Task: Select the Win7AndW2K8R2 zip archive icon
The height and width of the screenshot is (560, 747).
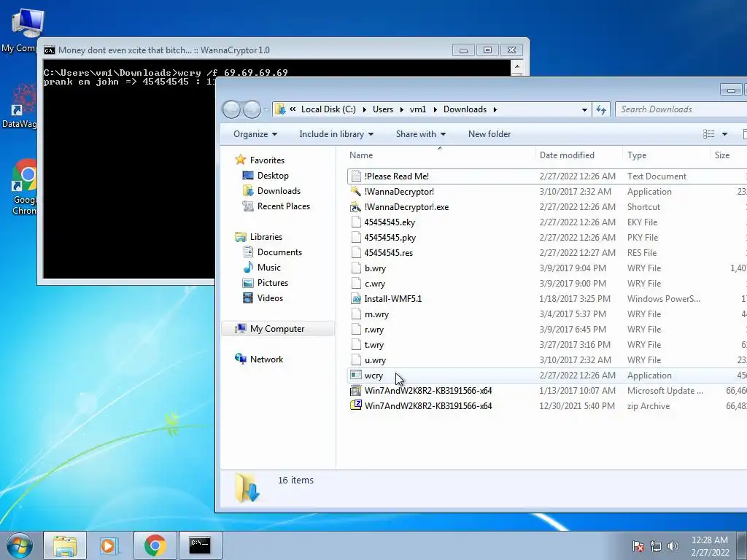Action: point(356,405)
